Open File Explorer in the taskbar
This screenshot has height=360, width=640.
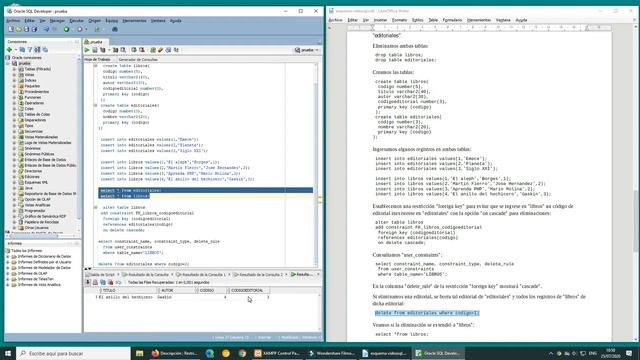click(x=140, y=353)
